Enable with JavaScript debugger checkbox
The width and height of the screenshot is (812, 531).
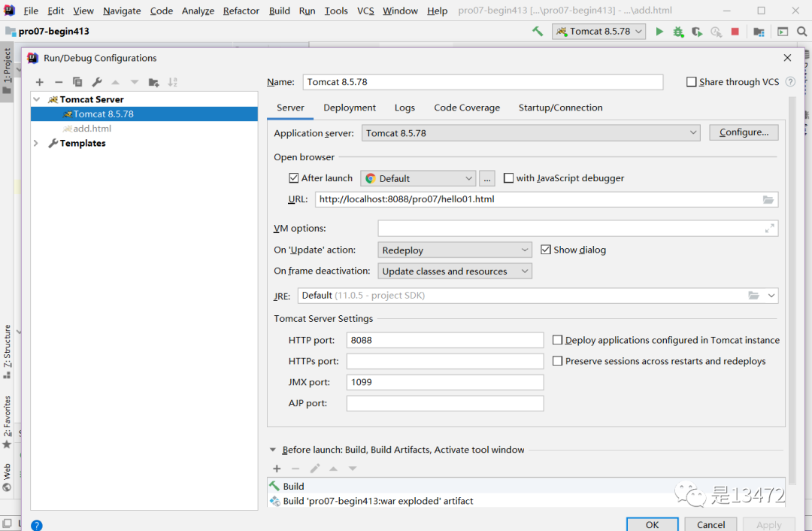[x=508, y=178]
